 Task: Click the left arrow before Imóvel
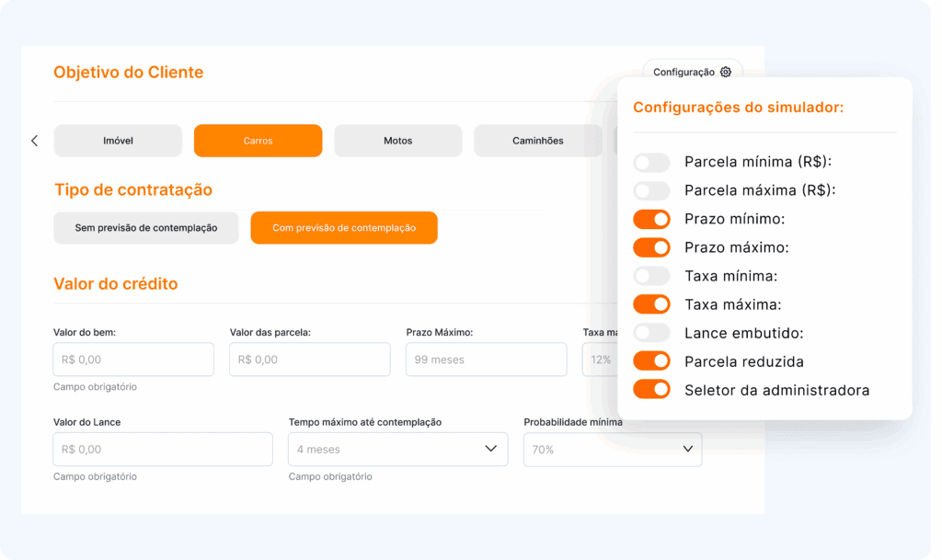pyautogui.click(x=35, y=141)
